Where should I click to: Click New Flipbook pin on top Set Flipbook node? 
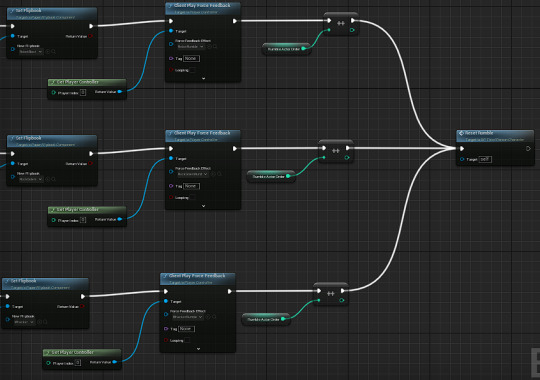(13, 49)
